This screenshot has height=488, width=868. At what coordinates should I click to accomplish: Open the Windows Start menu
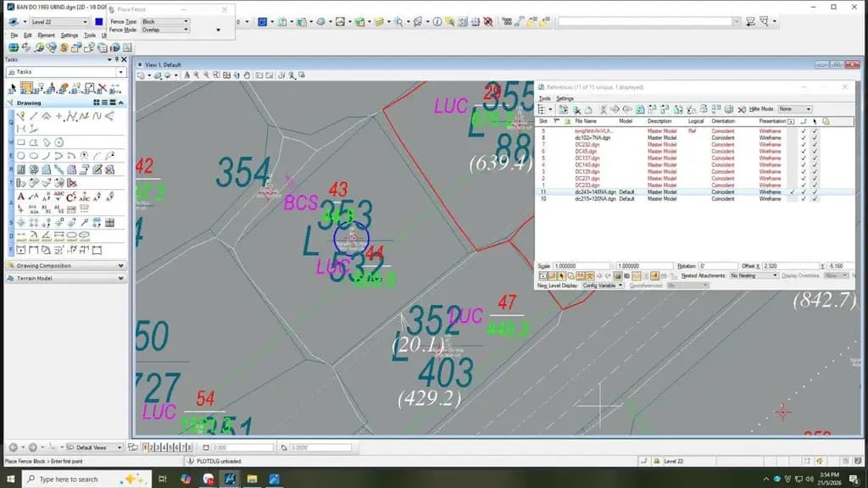click(10, 480)
